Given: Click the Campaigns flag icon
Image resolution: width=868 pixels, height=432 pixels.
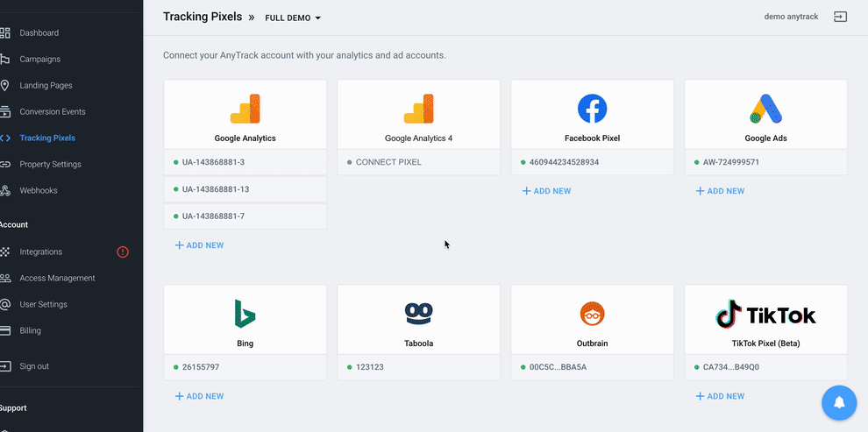Looking at the screenshot, I should click(5, 60).
